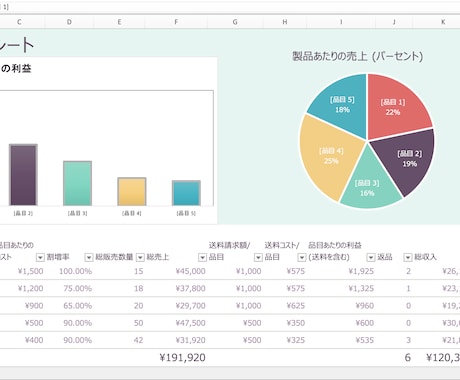Select the cell containing ¥535
460x380 pixels.
tap(341, 340)
